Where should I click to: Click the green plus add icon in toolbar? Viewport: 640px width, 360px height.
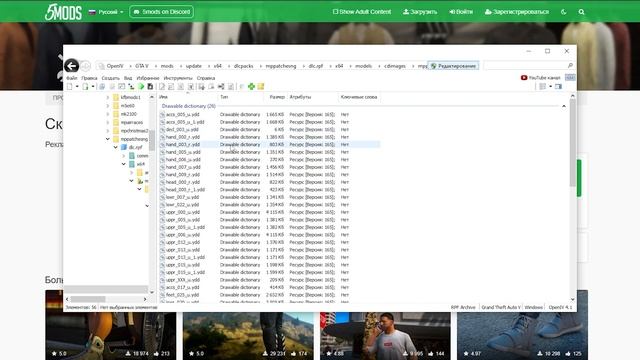pyautogui.click(x=251, y=87)
